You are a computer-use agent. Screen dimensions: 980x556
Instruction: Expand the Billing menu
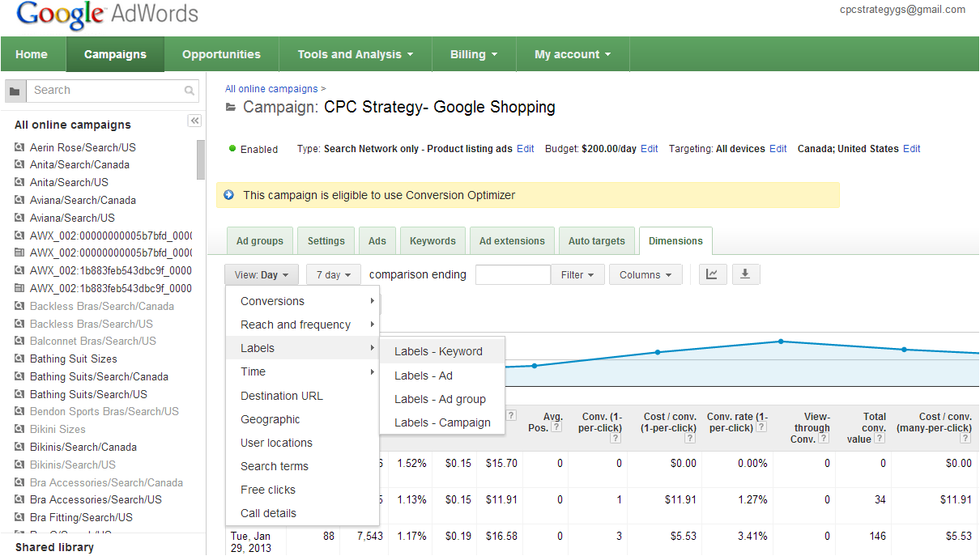click(x=474, y=54)
